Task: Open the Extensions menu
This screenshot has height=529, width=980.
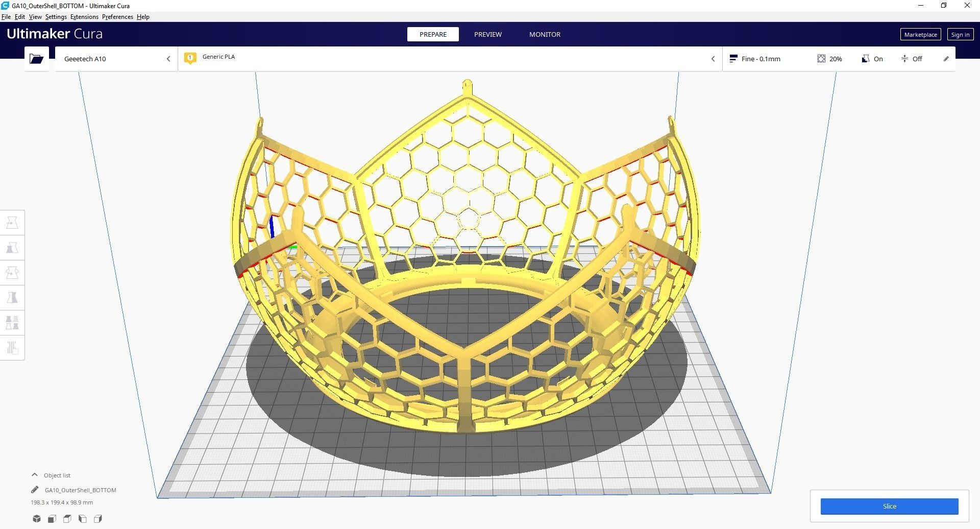Action: [x=84, y=17]
